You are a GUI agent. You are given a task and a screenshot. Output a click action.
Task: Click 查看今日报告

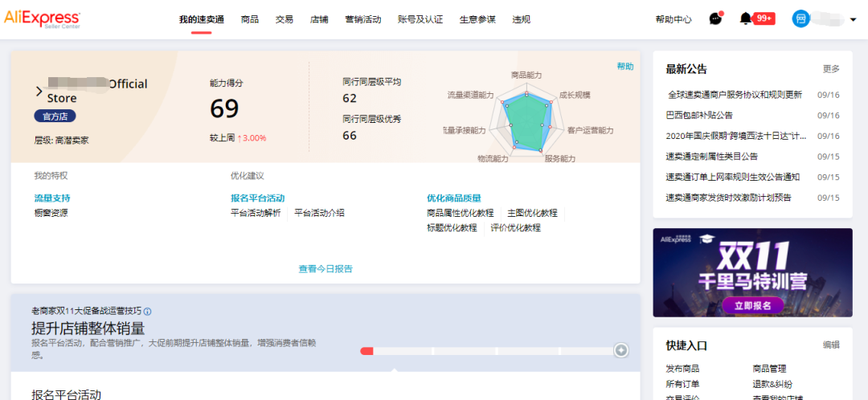click(x=325, y=269)
